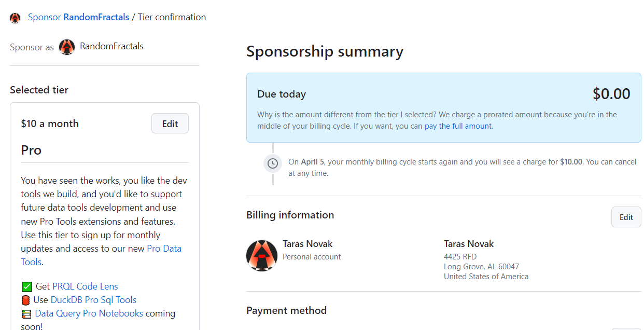
Task: Click the clock icon beside billing cycle note
Action: (x=273, y=163)
